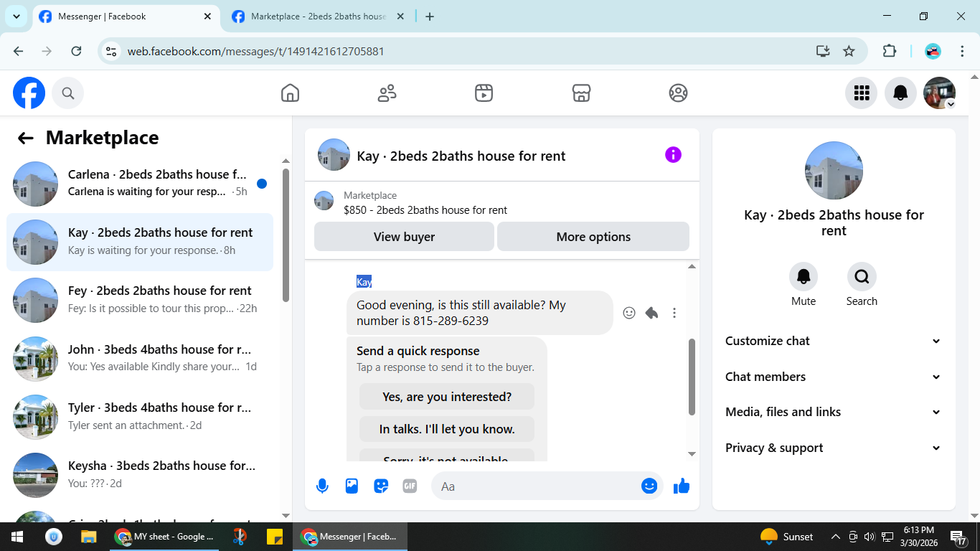The image size is (980, 551).
Task: Open Keysha 3beds 2baths conversation
Action: coord(140,474)
